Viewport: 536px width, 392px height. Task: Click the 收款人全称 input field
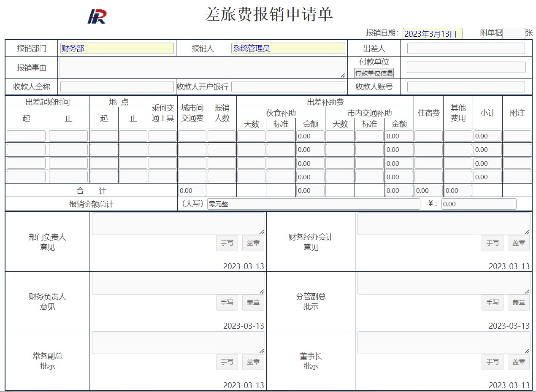(x=117, y=87)
